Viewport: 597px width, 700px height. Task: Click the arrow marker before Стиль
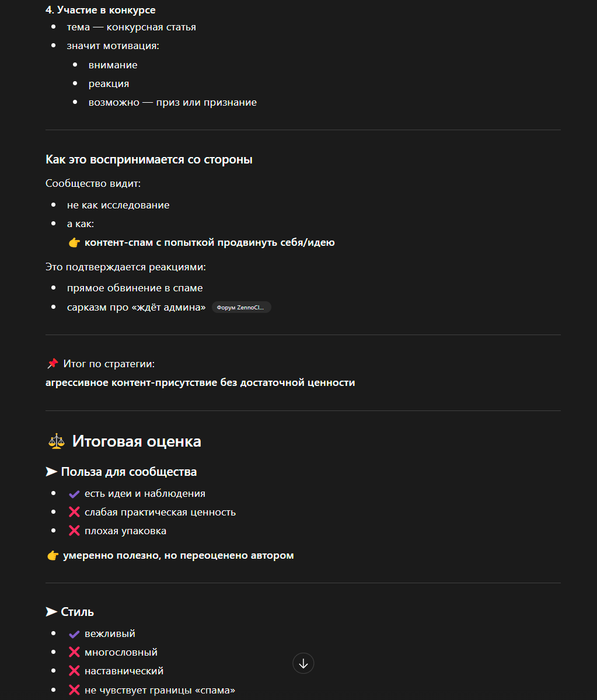[x=51, y=612]
